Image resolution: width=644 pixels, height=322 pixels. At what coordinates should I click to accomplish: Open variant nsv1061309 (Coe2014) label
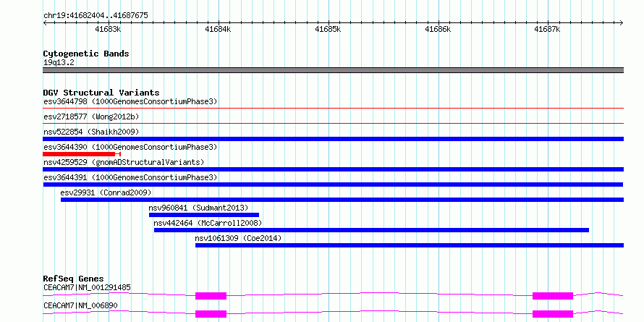click(238, 238)
